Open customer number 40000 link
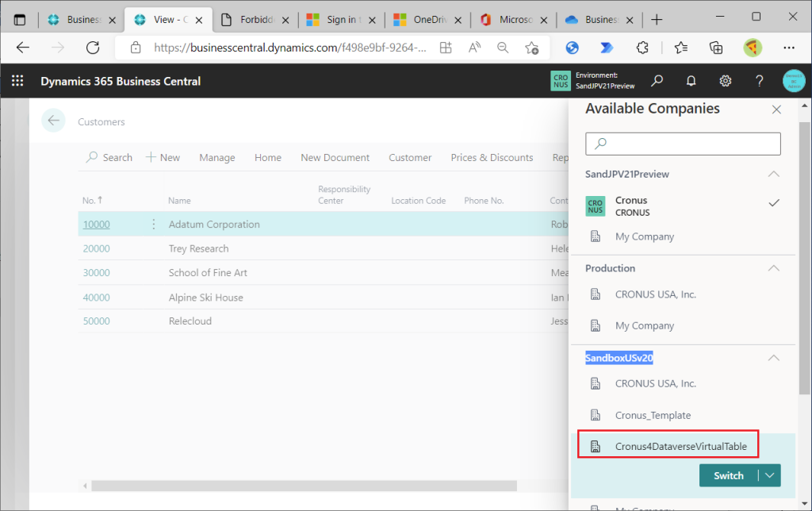Screen dimensions: 812x511 (x=96, y=298)
